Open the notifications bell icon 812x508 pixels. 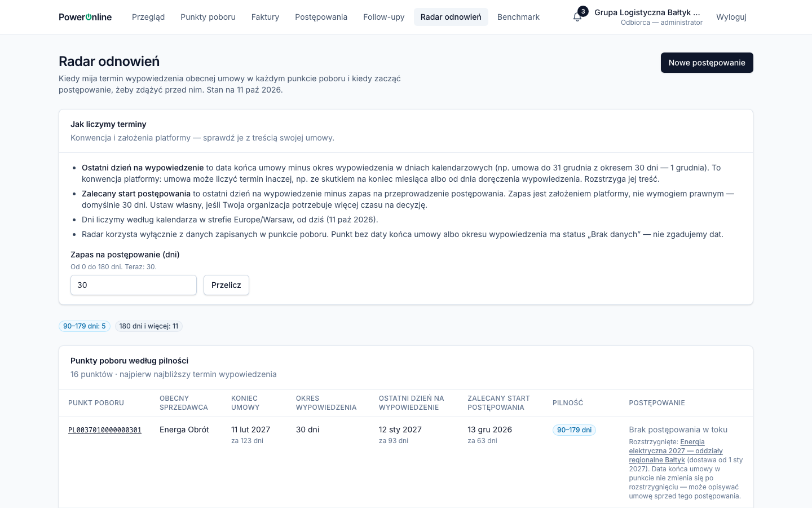pos(577,17)
